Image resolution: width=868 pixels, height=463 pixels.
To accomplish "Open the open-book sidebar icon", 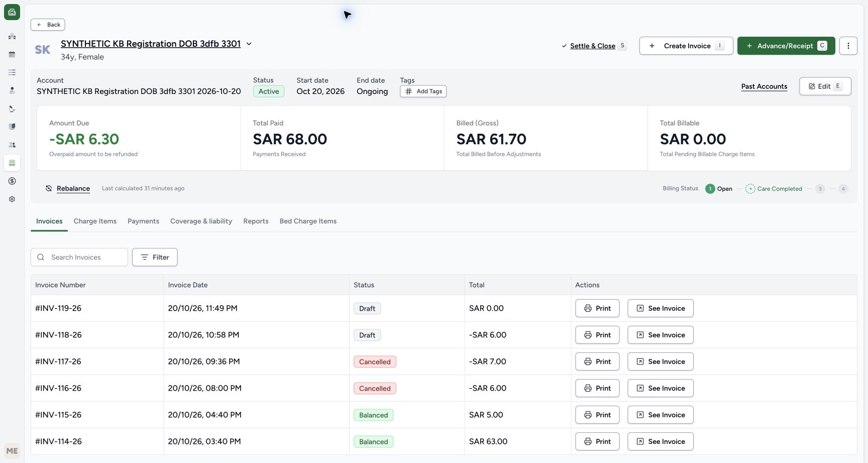I will pyautogui.click(x=12, y=127).
